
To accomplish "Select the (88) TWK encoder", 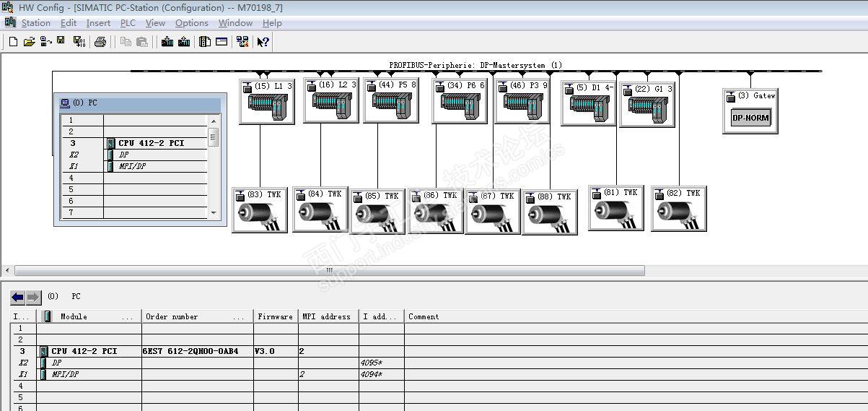I will 550,212.
